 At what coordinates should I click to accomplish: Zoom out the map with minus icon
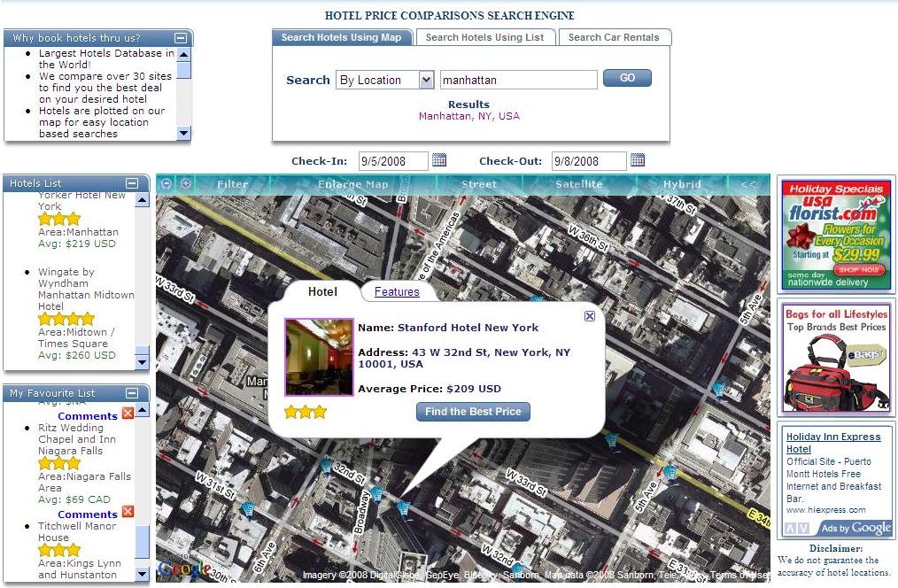166,184
